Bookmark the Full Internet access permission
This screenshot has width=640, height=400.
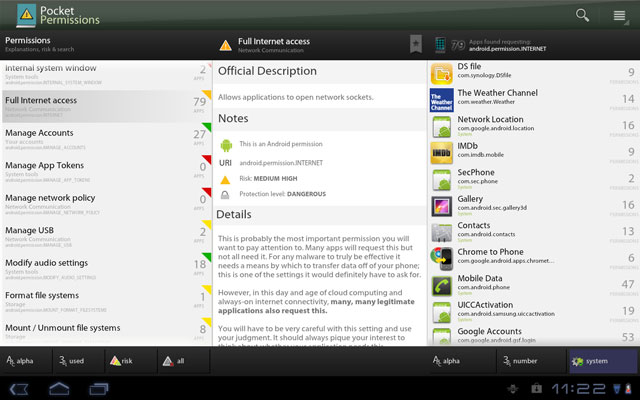point(415,44)
